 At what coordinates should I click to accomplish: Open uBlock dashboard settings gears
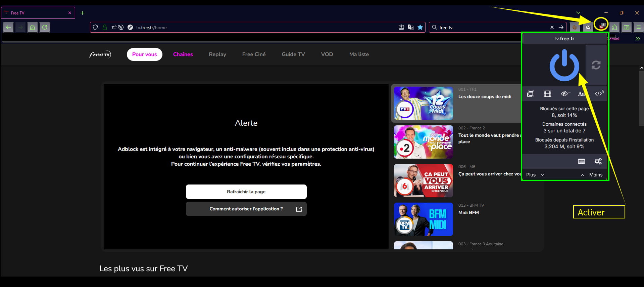coord(598,161)
